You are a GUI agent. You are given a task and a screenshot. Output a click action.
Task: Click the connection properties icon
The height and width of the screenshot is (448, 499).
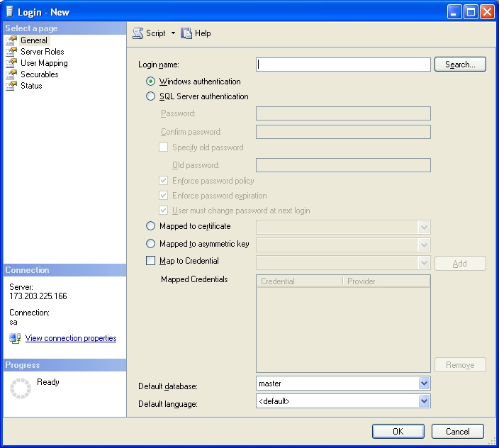coord(15,338)
